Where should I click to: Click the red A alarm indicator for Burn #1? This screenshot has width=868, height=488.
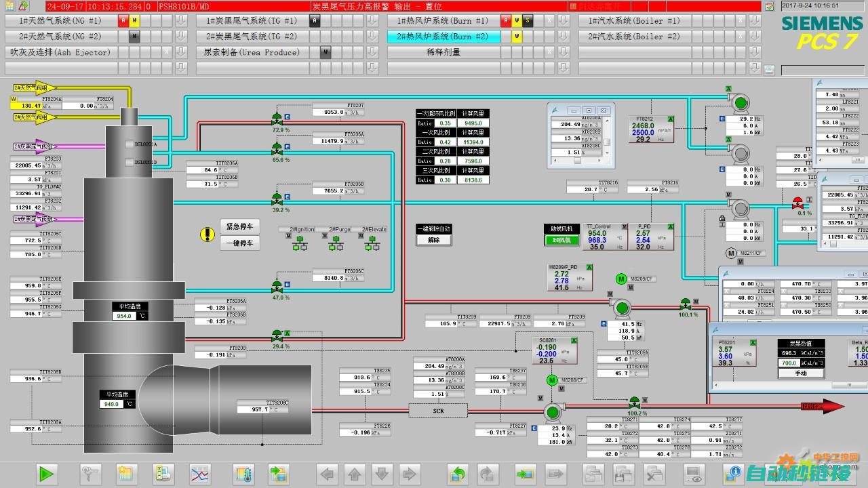[507, 21]
